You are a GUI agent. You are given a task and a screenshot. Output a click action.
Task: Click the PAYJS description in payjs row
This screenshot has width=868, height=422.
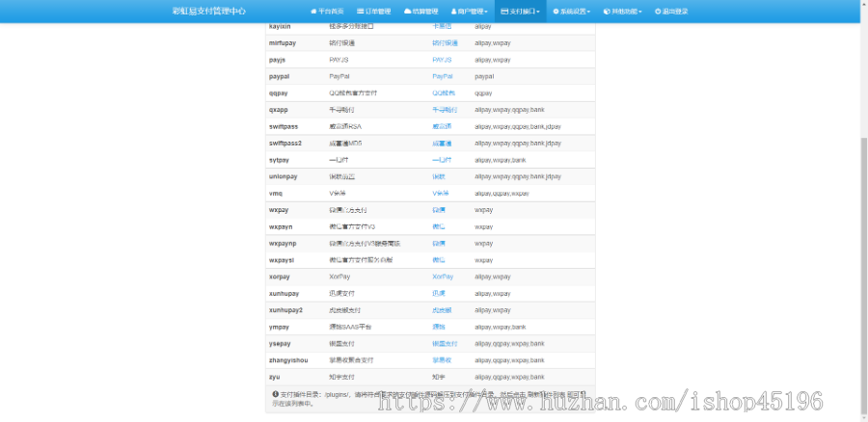[x=339, y=60]
